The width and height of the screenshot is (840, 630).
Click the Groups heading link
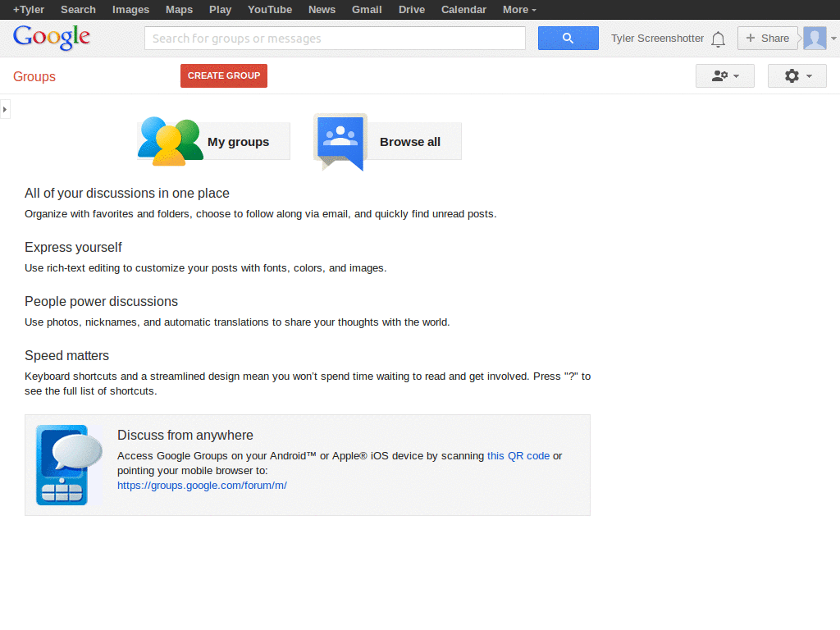(x=34, y=76)
